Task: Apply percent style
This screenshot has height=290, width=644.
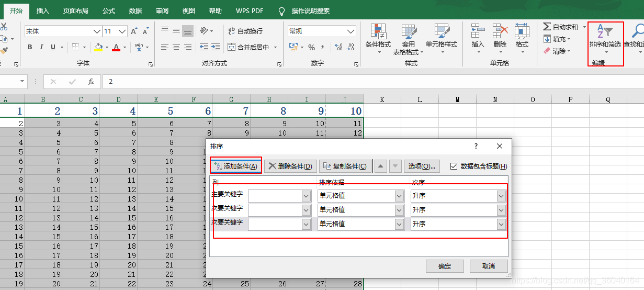Action: [x=311, y=47]
